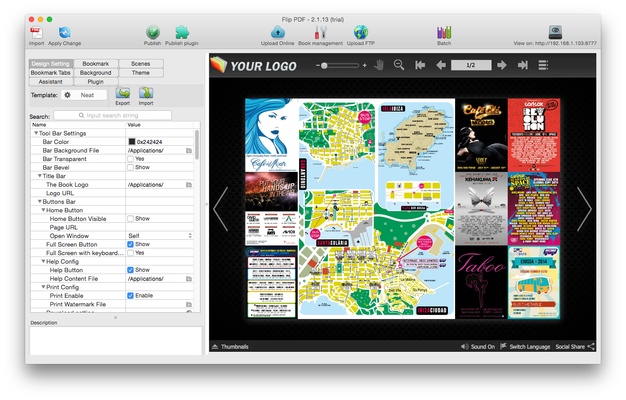Click the Upload Online cloud icon

click(277, 33)
